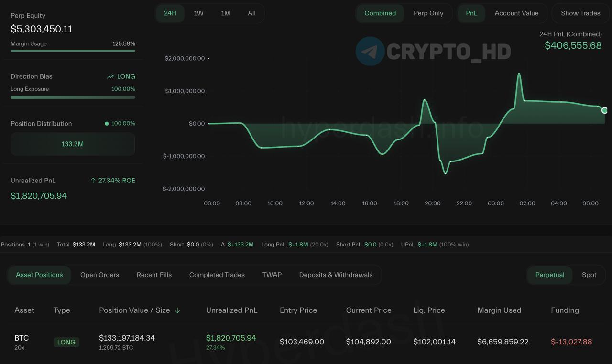Click the Long $133.2M summary stat
The width and height of the screenshot is (612, 364).
(x=132, y=245)
